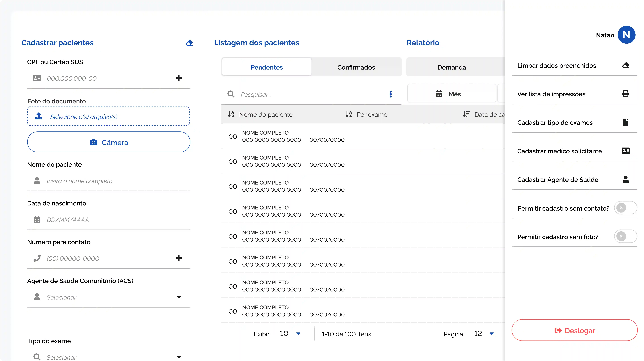The height and width of the screenshot is (361, 644).
Task: Expand Agente de Saúde Comunitário dropdown
Action: tap(179, 297)
